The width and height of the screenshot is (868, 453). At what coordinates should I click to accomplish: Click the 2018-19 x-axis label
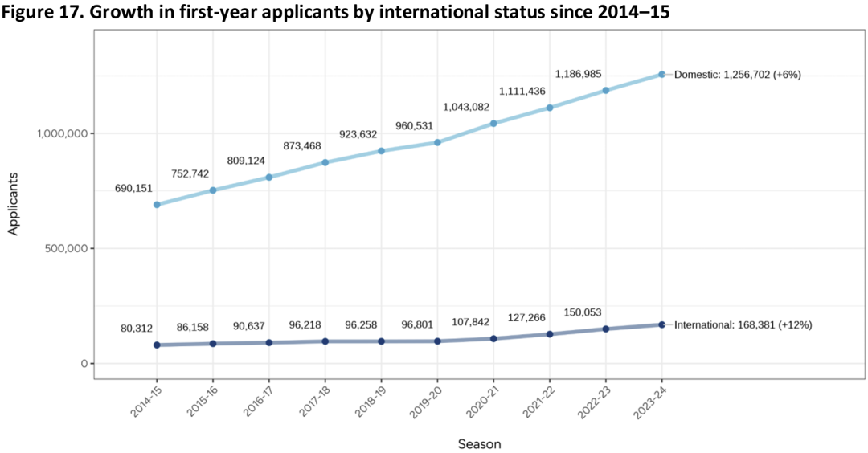(x=369, y=402)
